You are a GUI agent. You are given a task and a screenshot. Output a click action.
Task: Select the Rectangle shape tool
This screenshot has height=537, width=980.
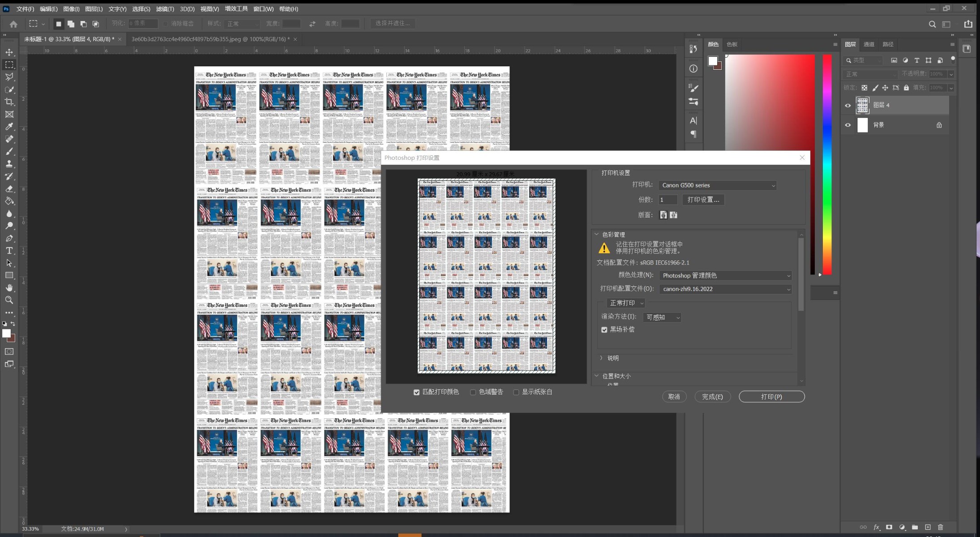[x=9, y=275]
